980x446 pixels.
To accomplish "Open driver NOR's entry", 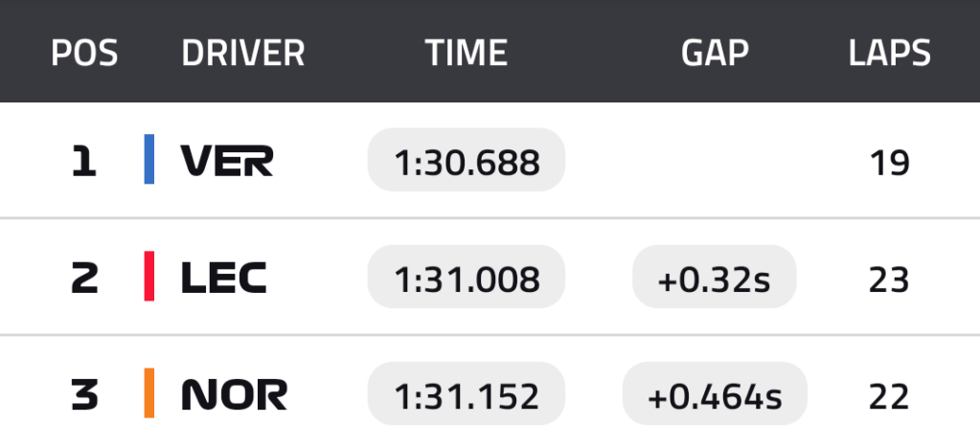I will tap(234, 394).
